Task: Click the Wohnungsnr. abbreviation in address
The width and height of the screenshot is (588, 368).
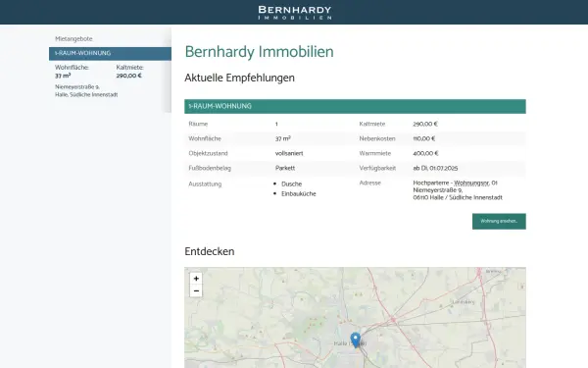Action: coord(471,183)
